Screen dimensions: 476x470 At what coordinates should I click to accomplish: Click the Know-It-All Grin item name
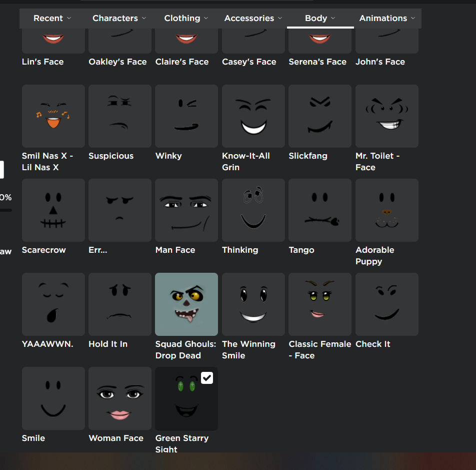(246, 162)
